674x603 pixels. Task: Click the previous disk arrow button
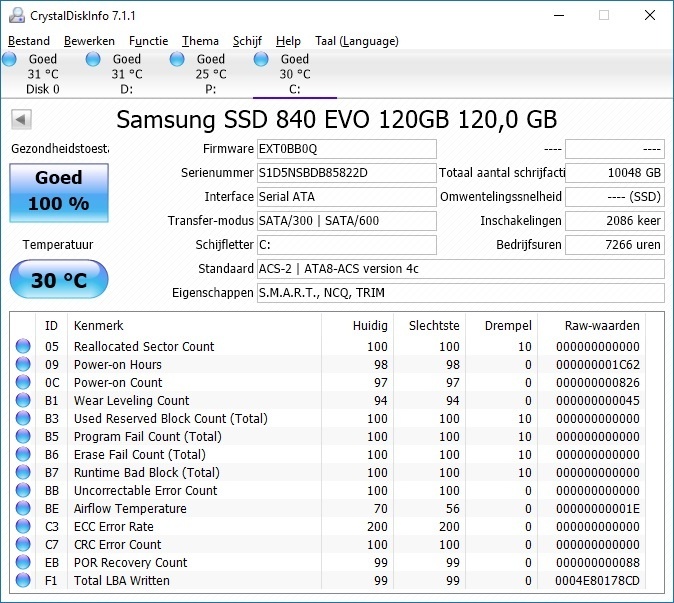click(x=20, y=120)
